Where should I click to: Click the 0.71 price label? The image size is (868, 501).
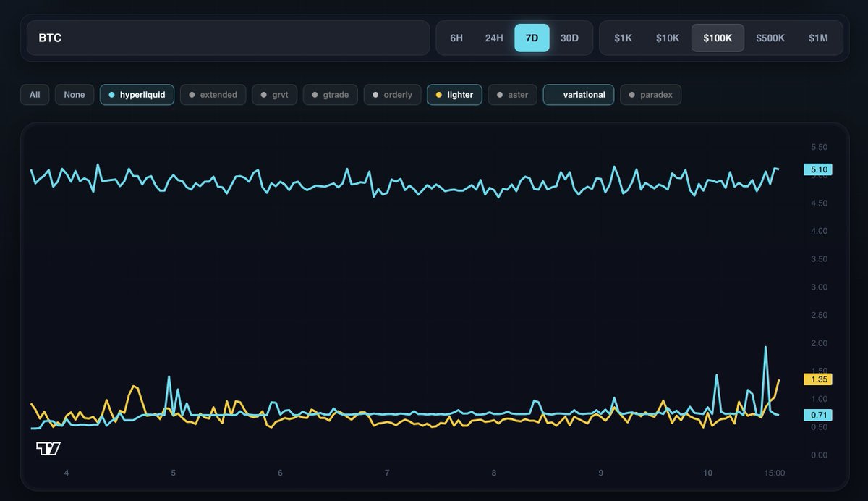[x=818, y=415]
